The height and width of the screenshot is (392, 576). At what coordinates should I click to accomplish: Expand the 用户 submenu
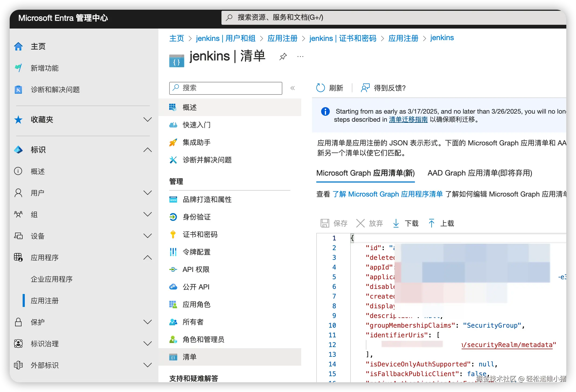[x=147, y=193]
